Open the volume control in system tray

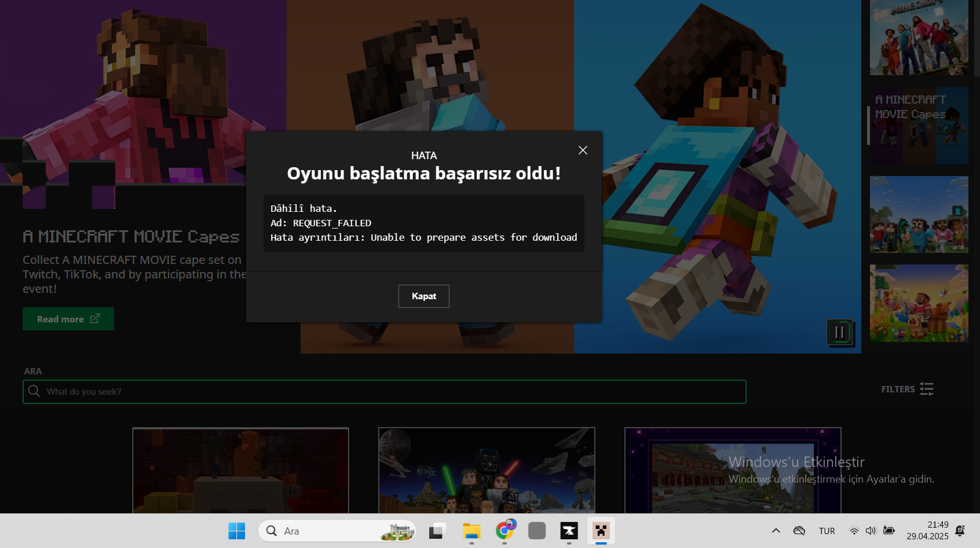(x=871, y=531)
